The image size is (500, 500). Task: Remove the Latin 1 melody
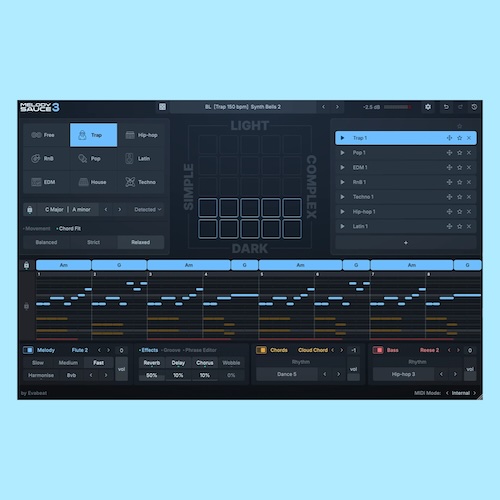click(x=469, y=226)
